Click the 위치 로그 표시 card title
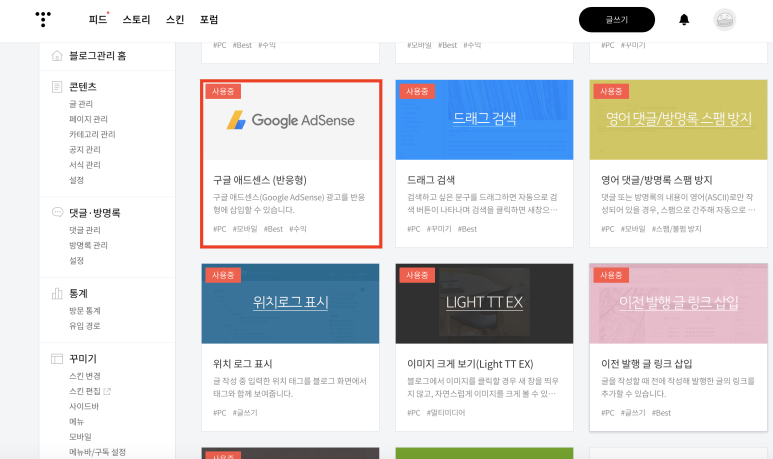Viewport: 773px width, 459px height. tap(243, 364)
